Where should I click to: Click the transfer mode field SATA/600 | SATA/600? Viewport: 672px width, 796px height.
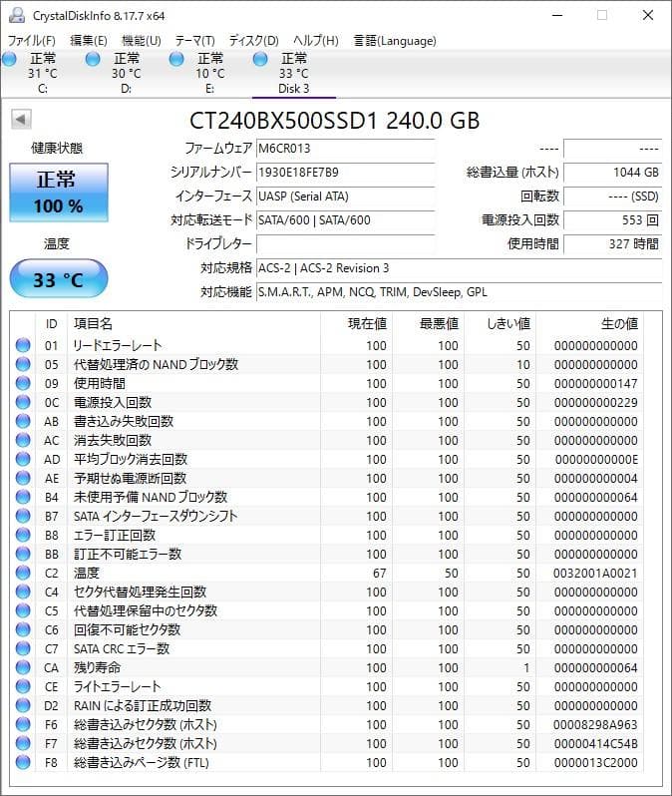tap(345, 220)
